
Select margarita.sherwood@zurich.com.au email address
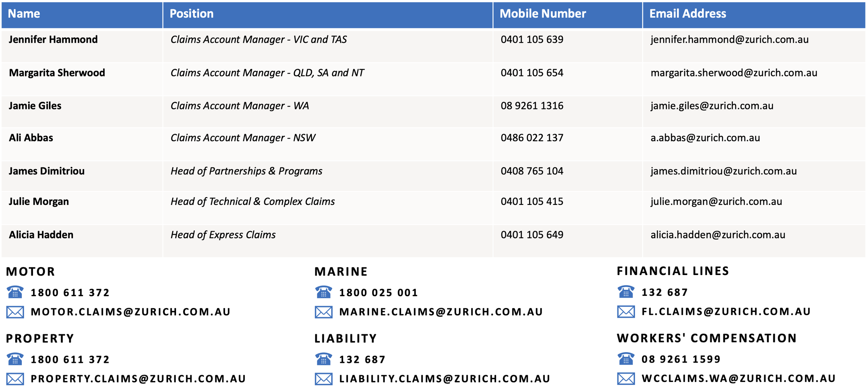pyautogui.click(x=734, y=73)
